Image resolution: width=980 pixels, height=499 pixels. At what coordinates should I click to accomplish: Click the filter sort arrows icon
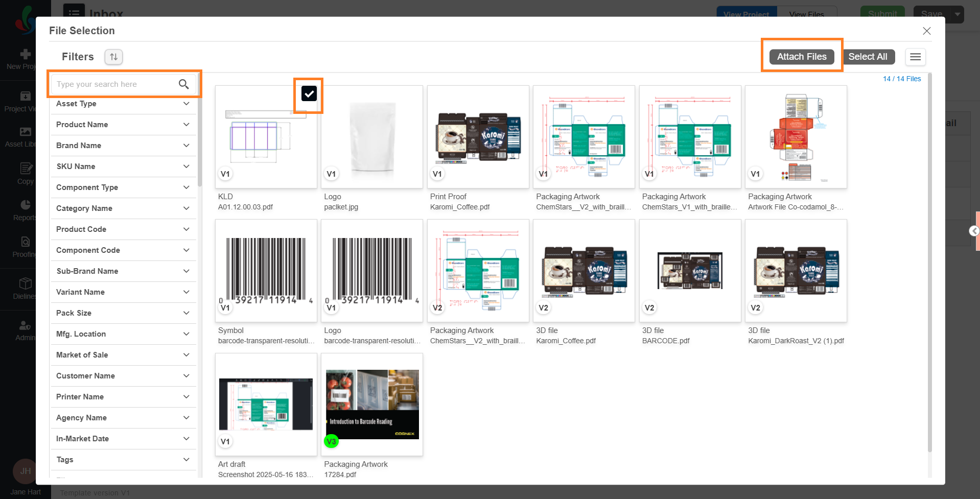pos(113,57)
